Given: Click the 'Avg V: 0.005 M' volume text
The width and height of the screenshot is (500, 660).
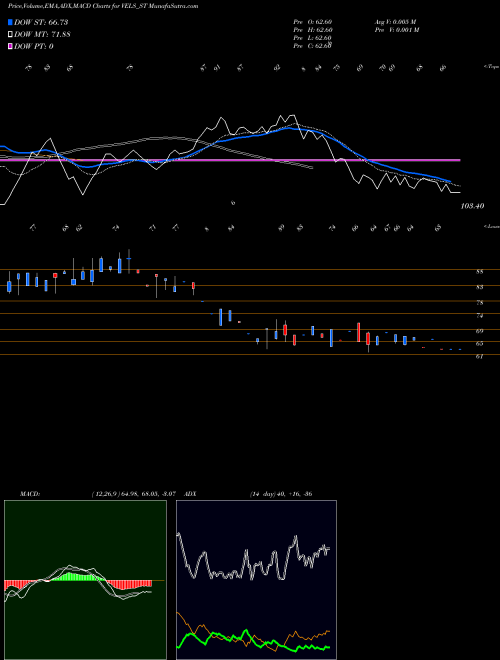Looking at the screenshot, I should click(395, 21).
